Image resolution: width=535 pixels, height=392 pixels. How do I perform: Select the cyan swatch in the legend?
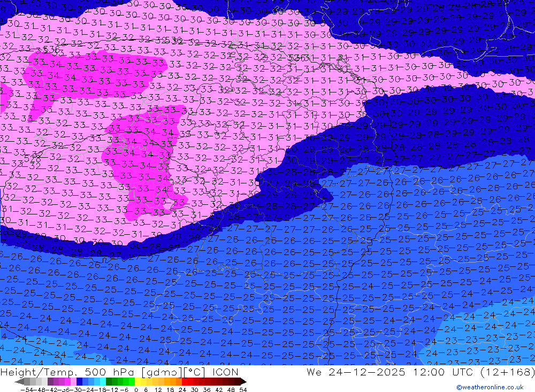[103, 382]
